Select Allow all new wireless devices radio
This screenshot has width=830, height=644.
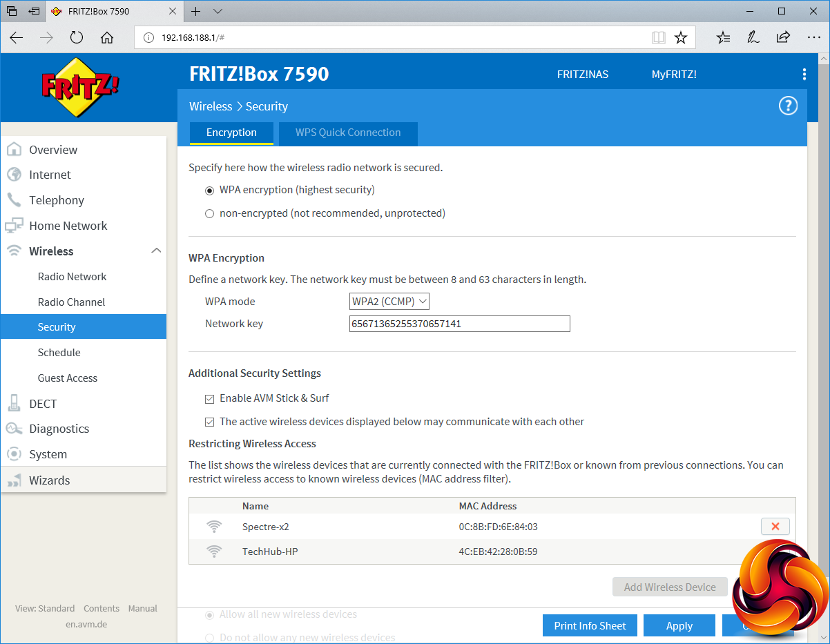click(210, 614)
